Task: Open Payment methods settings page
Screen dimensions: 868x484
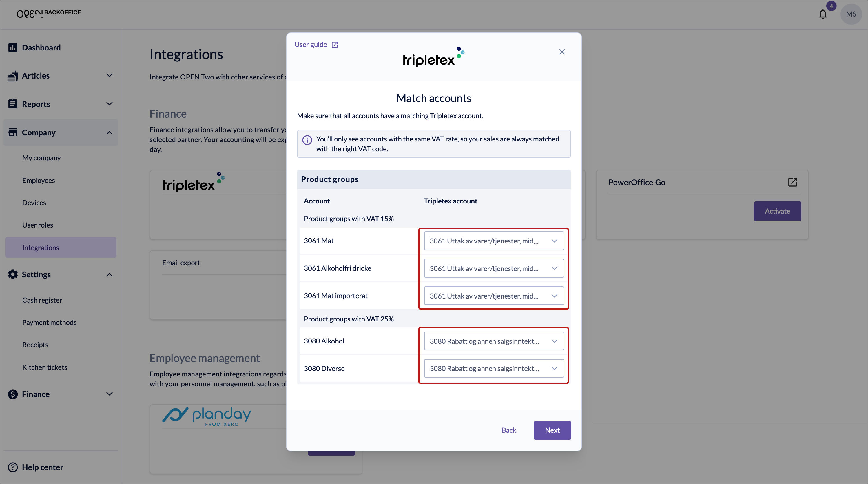Action: point(50,322)
